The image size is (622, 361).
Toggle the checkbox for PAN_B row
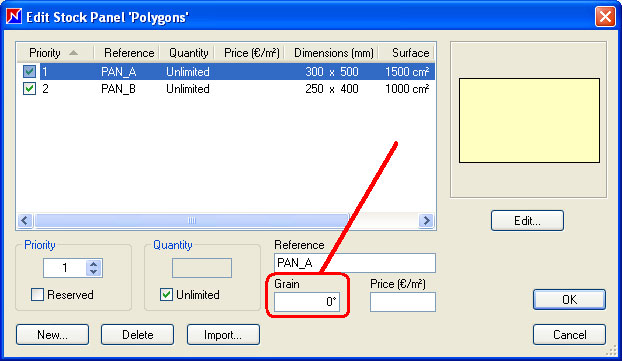pyautogui.click(x=29, y=88)
